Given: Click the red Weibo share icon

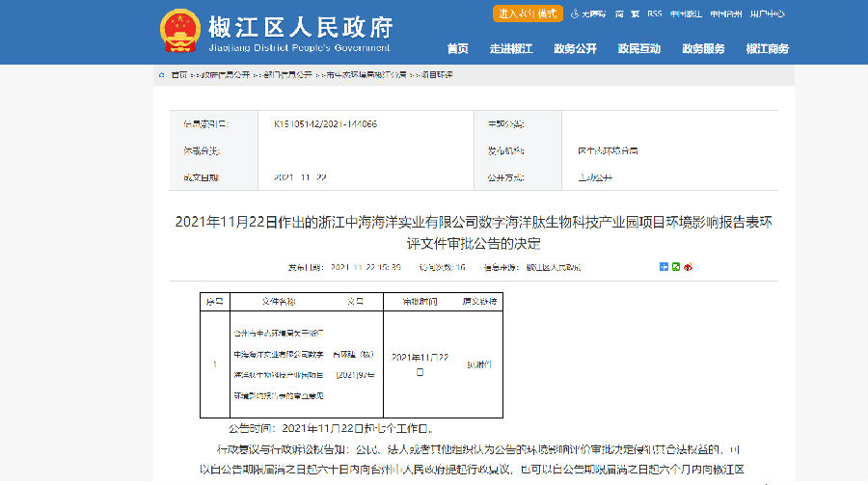Looking at the screenshot, I should [687, 266].
